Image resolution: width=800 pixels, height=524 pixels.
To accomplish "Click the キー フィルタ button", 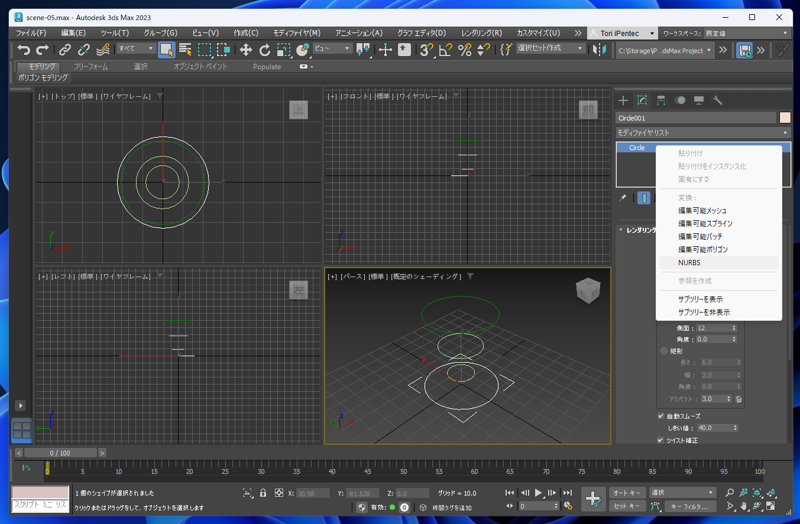I will (689, 507).
